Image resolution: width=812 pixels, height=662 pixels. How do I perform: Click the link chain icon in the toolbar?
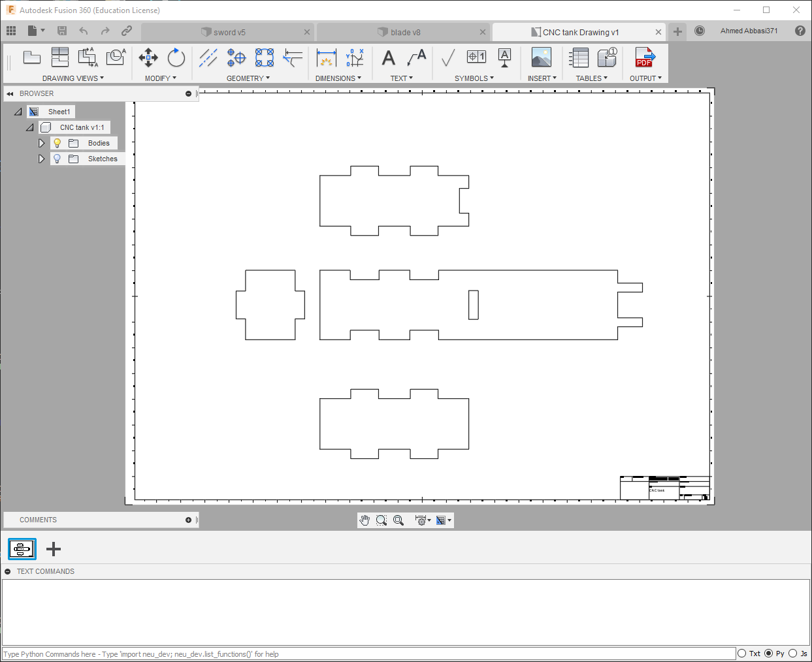click(127, 31)
